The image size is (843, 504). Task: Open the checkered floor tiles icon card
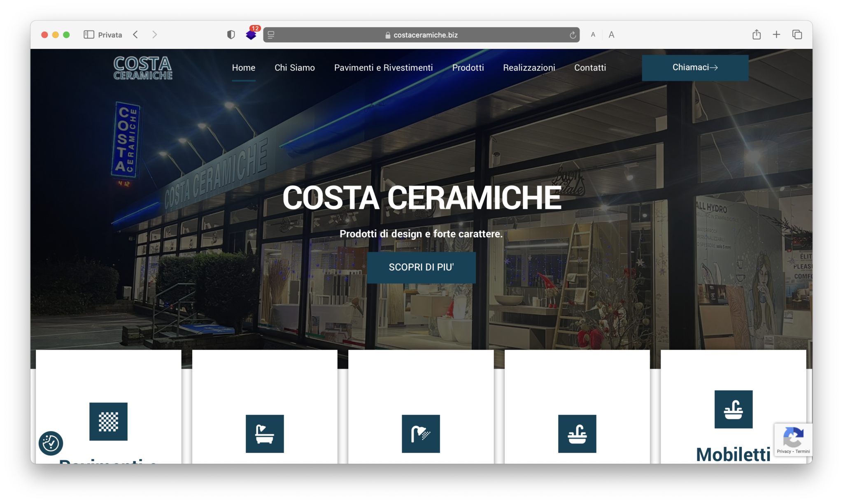click(x=108, y=421)
